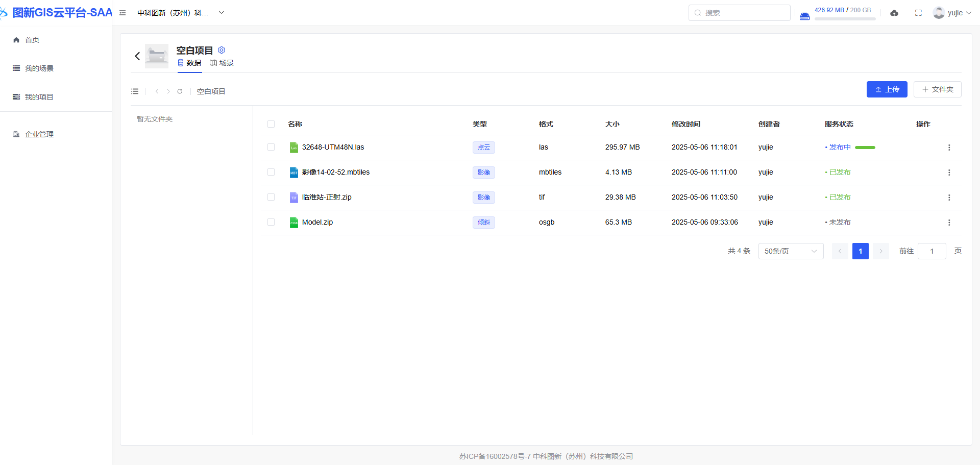Toggle the folder tree list icon

pyautogui.click(x=135, y=91)
